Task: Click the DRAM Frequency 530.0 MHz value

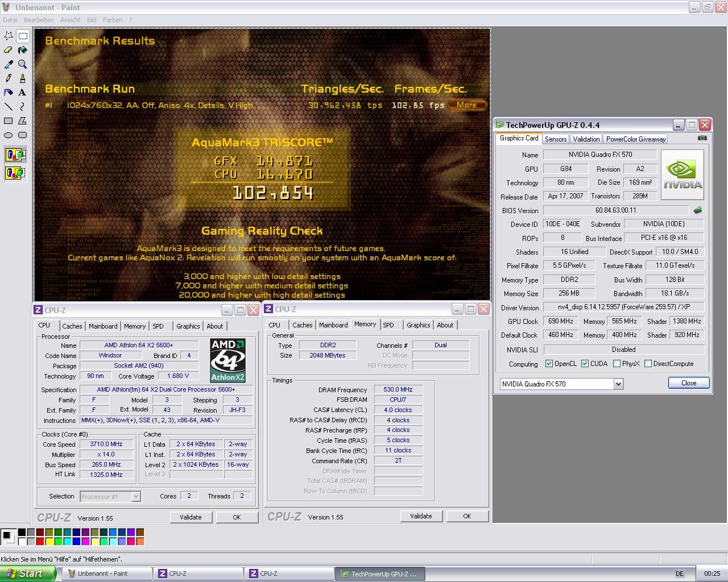Action: [x=398, y=390]
